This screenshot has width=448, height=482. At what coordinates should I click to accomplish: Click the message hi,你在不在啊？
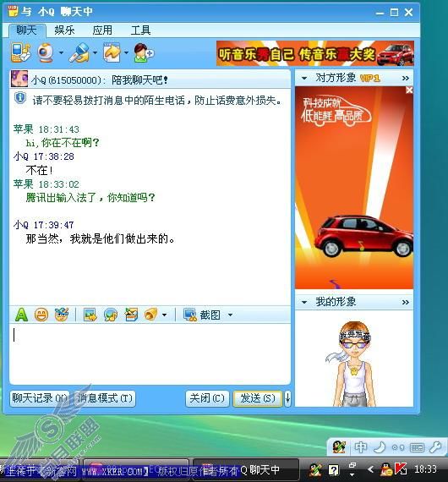point(63,143)
